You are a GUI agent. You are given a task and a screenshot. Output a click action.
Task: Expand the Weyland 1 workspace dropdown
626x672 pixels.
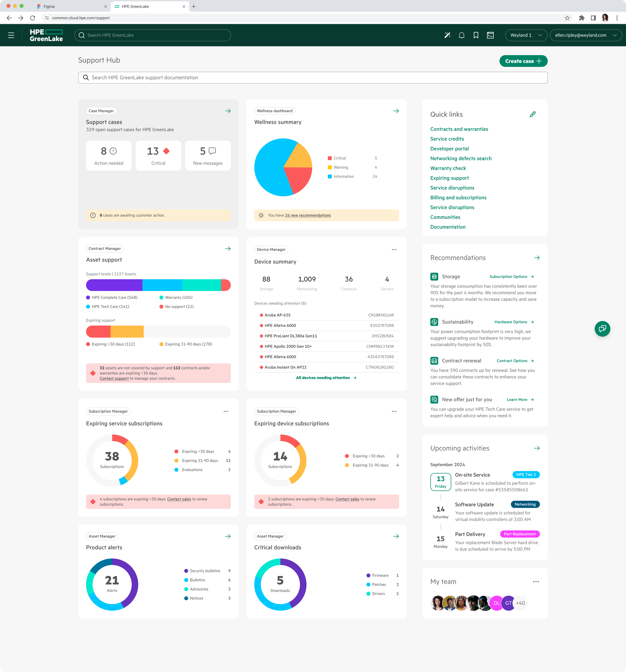tap(526, 35)
